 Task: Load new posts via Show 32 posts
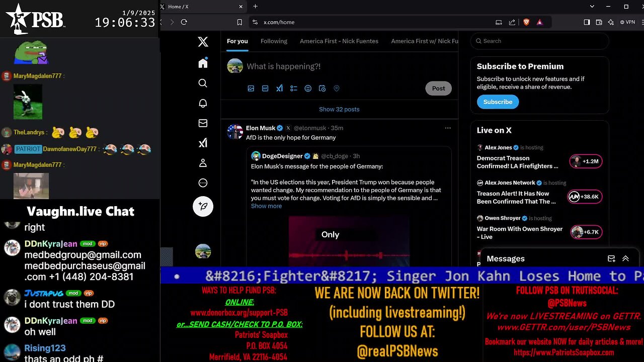point(339,109)
